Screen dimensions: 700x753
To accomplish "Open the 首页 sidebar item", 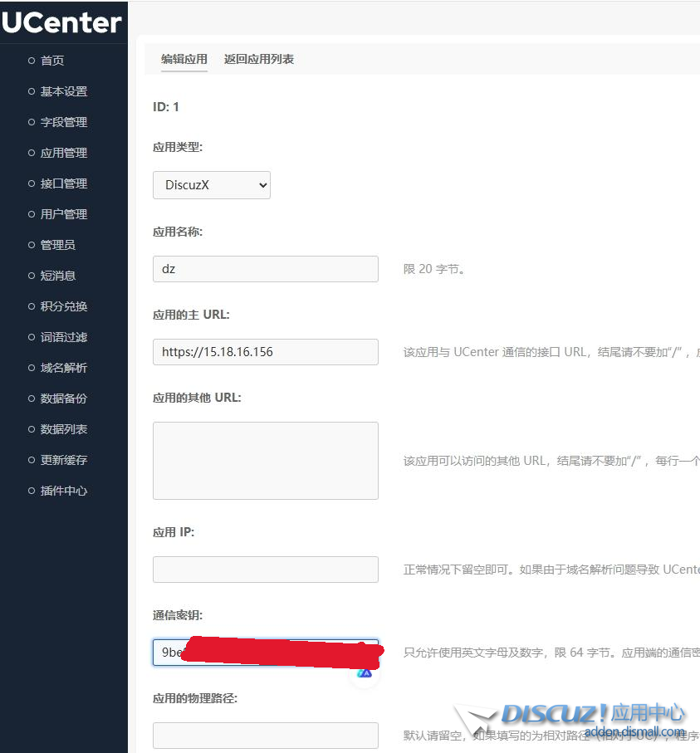I will click(51, 61).
